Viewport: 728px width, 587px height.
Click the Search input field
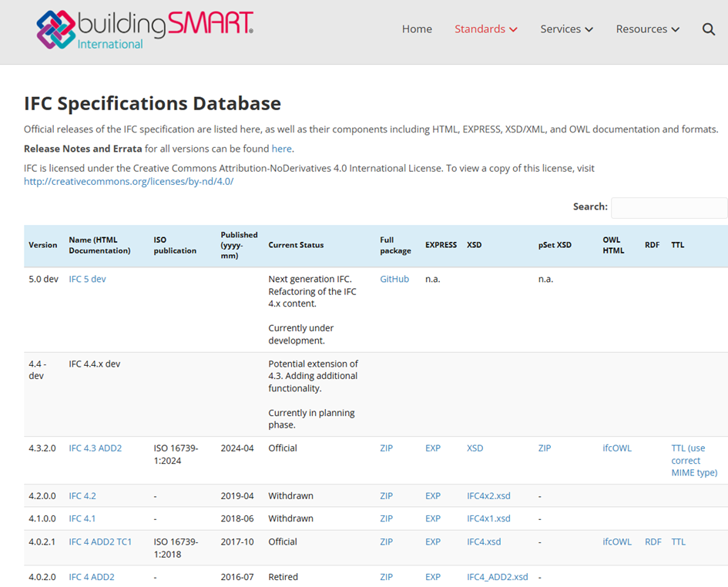669,207
